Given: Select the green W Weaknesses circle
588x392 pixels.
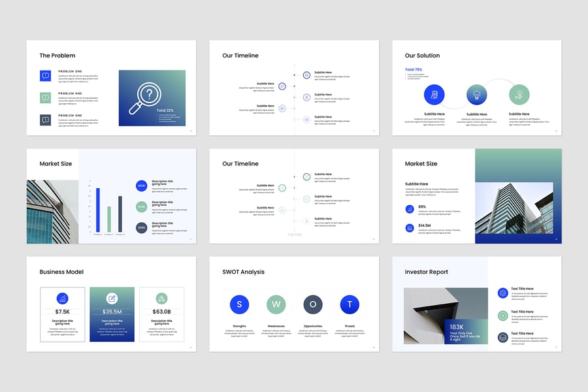Looking at the screenshot, I should point(276,304).
